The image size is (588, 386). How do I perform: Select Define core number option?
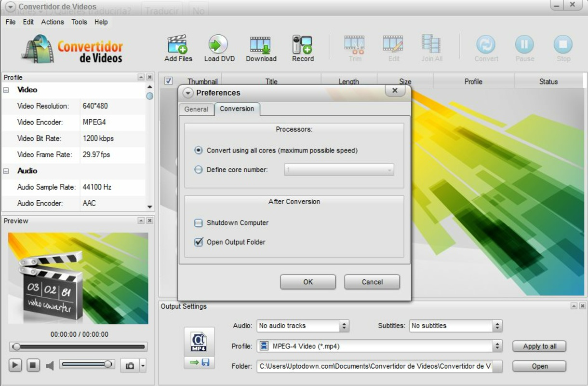click(x=198, y=170)
